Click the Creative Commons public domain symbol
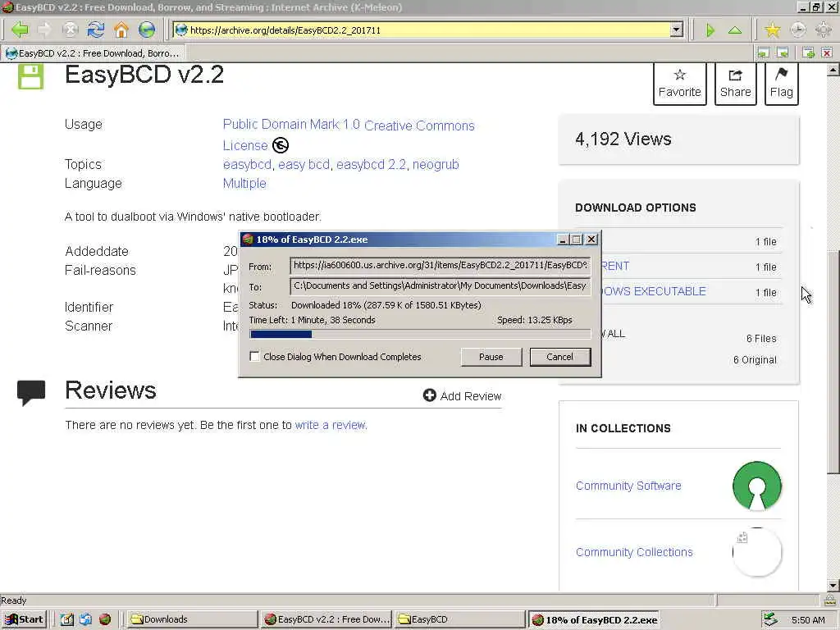The width and height of the screenshot is (840, 630). pos(281,145)
